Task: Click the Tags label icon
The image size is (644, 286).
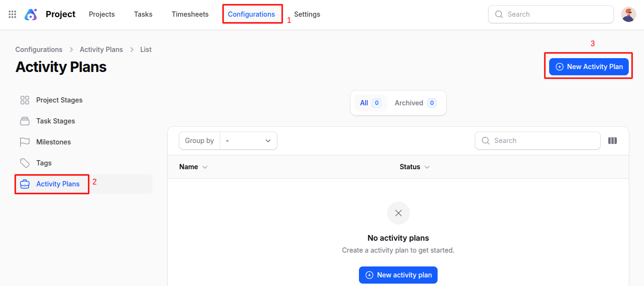Action: coord(25,163)
